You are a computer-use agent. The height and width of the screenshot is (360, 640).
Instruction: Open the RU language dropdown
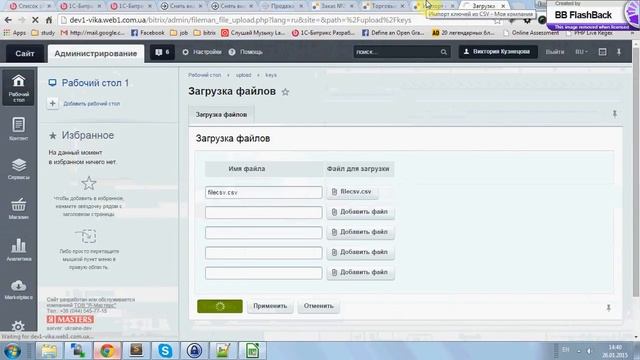581,52
